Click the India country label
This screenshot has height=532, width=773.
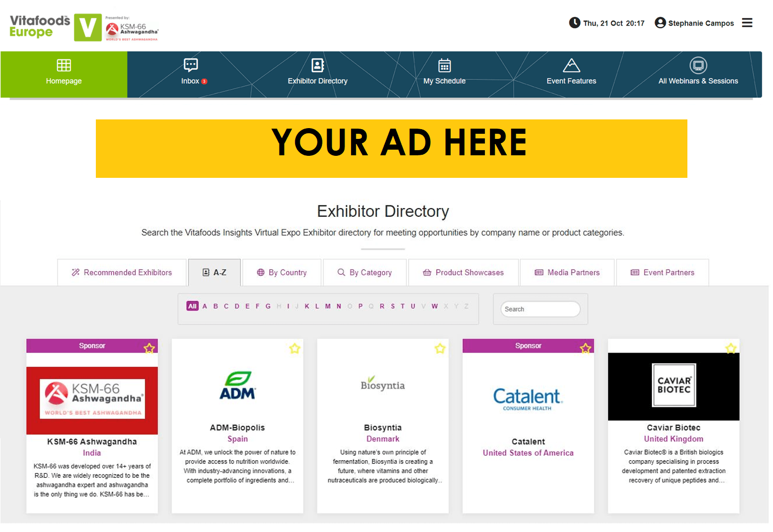92,453
